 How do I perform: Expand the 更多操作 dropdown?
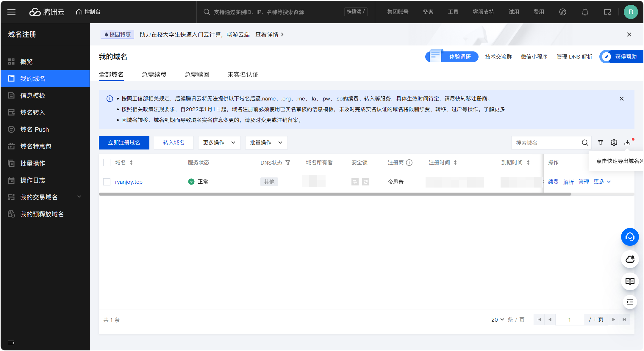pos(219,143)
